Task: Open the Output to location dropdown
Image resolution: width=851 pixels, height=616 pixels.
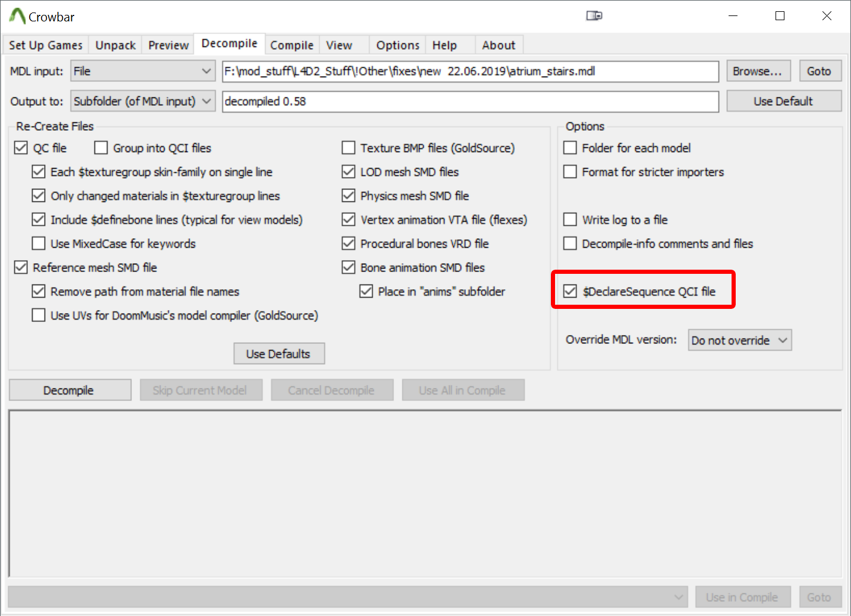Action: pos(143,101)
